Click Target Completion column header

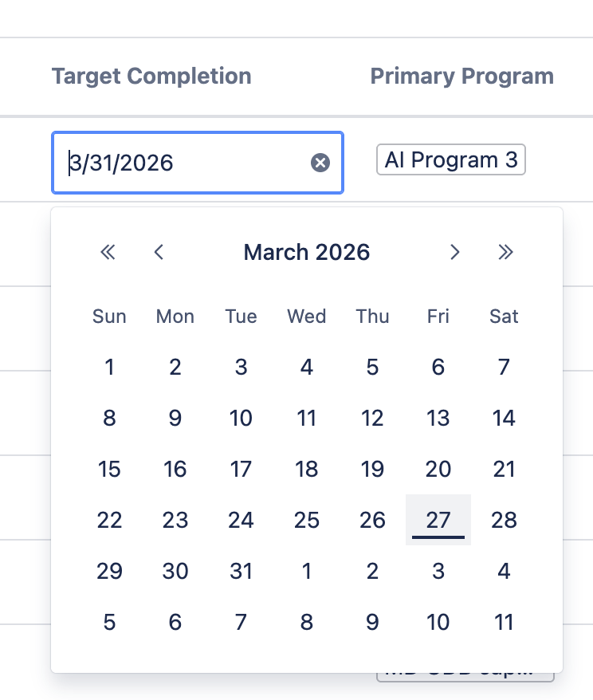151,77
